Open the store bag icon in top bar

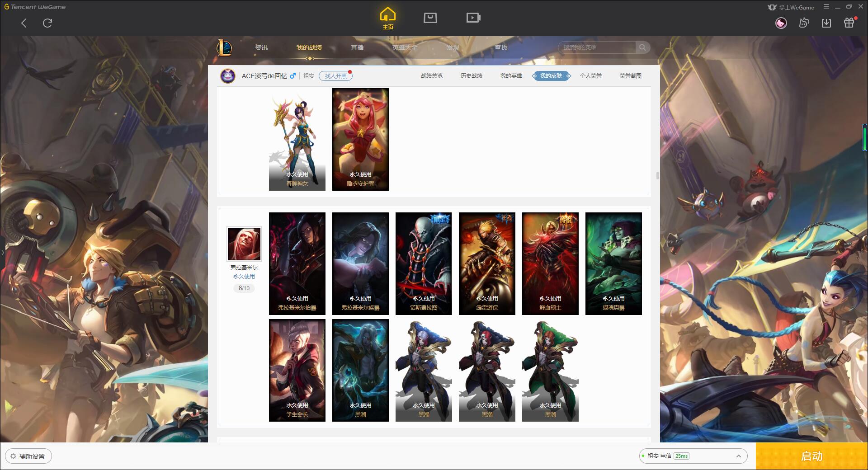[x=430, y=18]
